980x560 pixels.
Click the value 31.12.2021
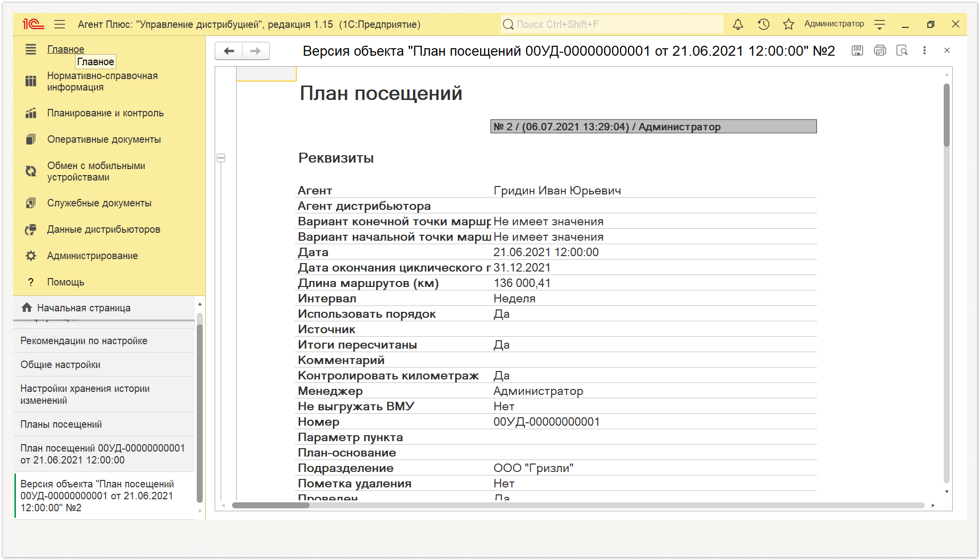point(522,268)
